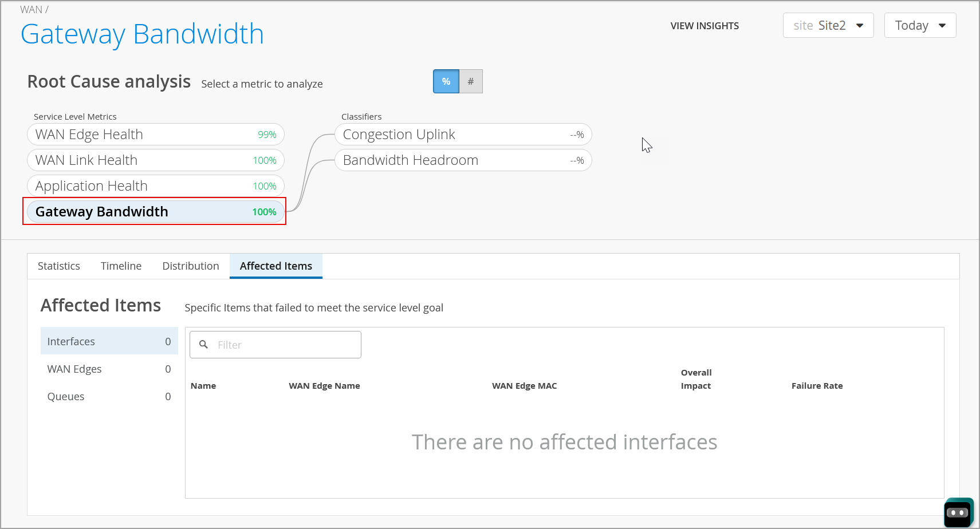Image resolution: width=980 pixels, height=529 pixels.
Task: Switch to the Statistics tab
Action: [58, 266]
